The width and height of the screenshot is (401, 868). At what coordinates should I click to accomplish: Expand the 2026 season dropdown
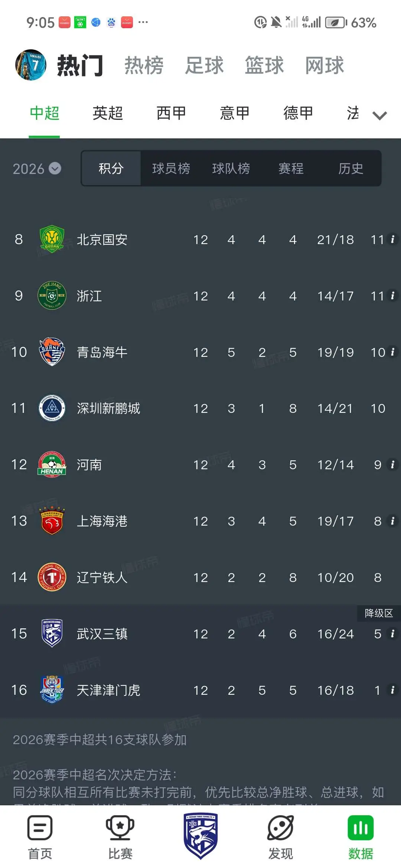point(37,169)
